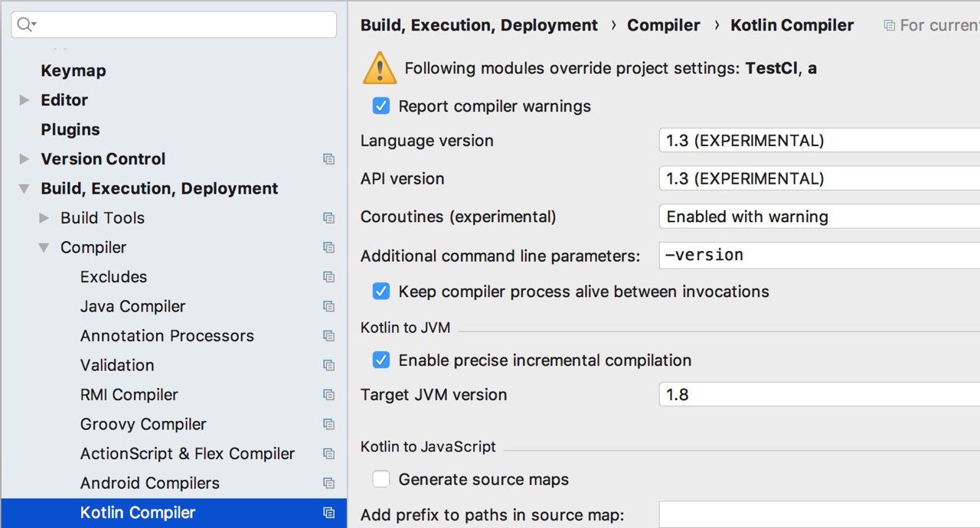The image size is (980, 528).
Task: Click project-level icon beside Build Tools
Action: (328, 218)
